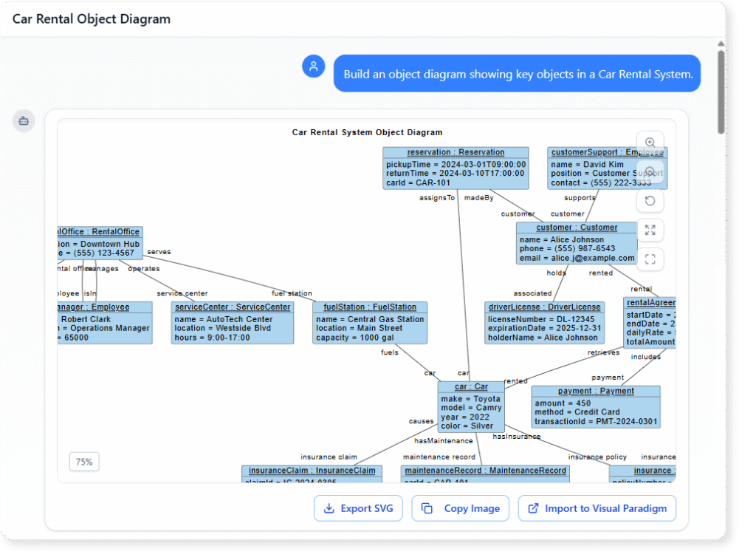Click the 'capacity = 1000 gal' attribute
The width and height of the screenshot is (756, 560).
[355, 338]
